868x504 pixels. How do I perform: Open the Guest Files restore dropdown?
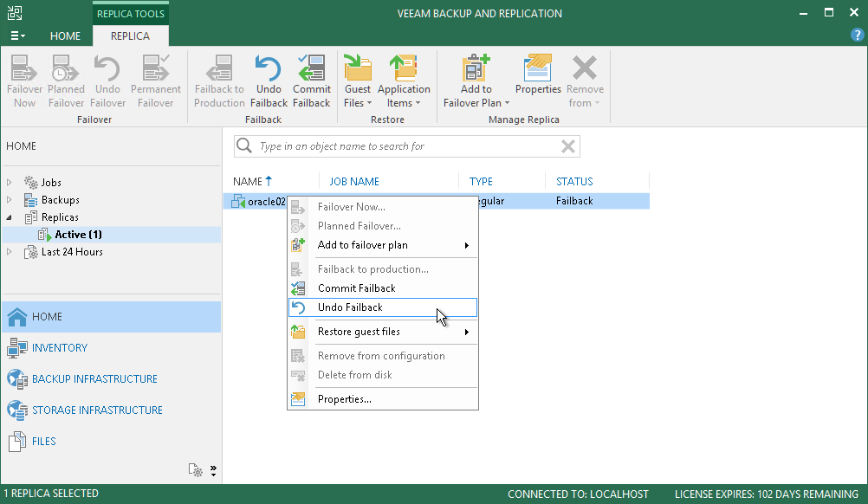pos(358,81)
